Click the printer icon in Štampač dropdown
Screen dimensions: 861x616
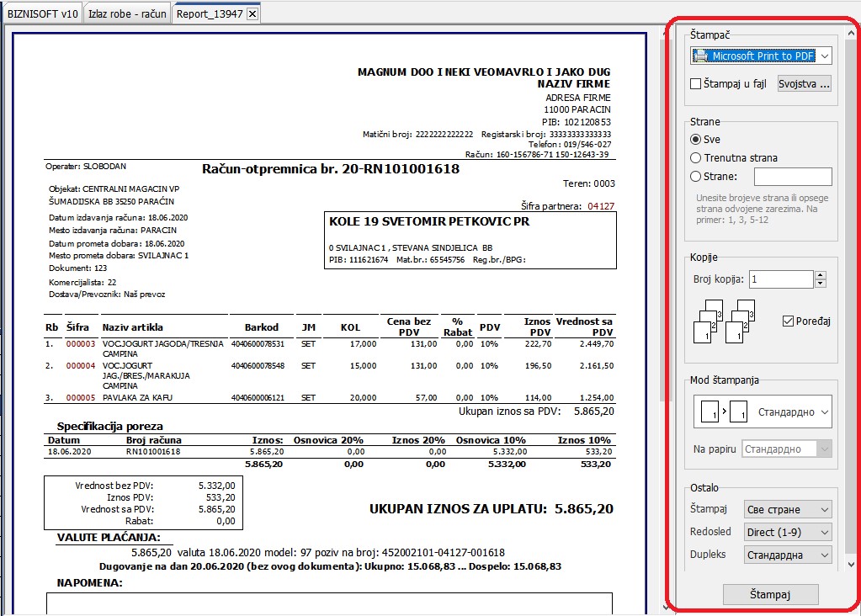[700, 56]
